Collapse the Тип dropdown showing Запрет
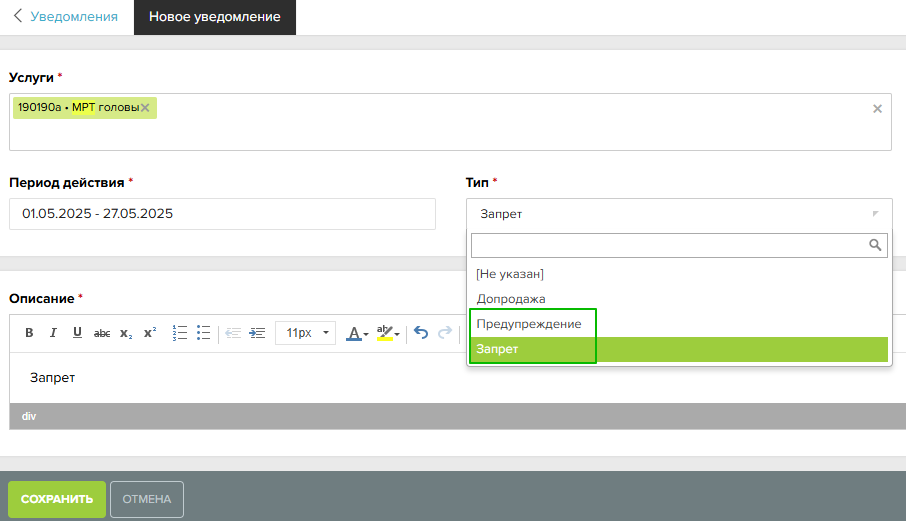The image size is (906, 521). pyautogui.click(x=679, y=214)
